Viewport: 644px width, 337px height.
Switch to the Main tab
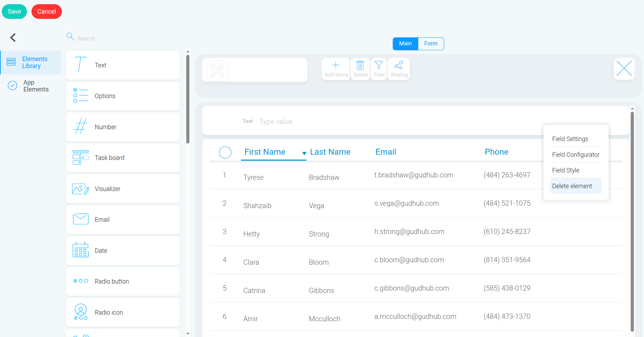[x=405, y=44]
